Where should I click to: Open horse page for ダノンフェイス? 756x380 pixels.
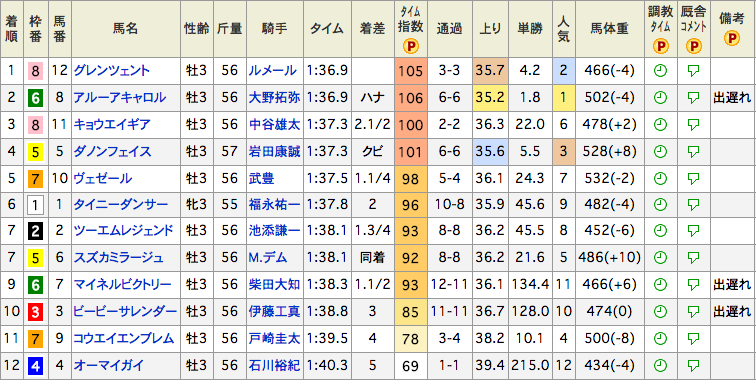point(112,152)
